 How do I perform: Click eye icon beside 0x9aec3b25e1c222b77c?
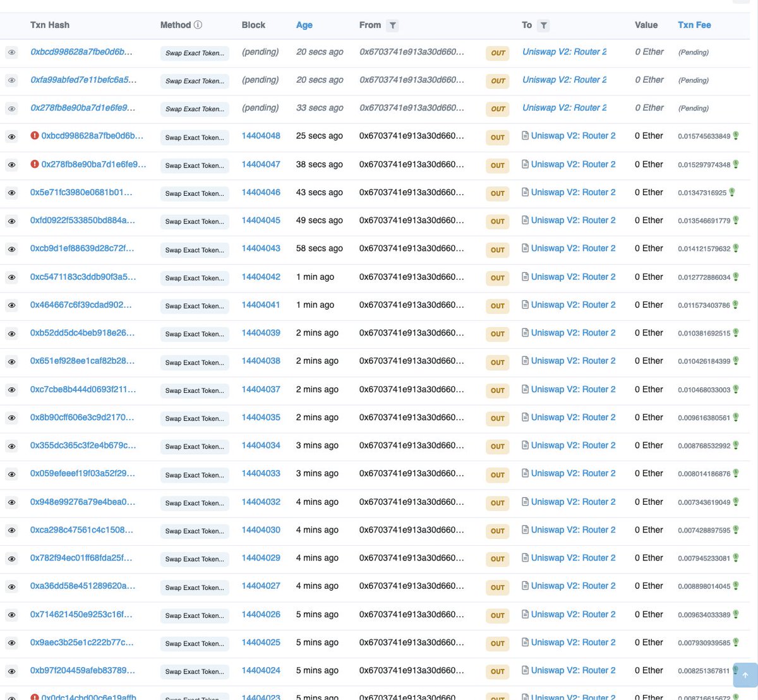(x=11, y=643)
